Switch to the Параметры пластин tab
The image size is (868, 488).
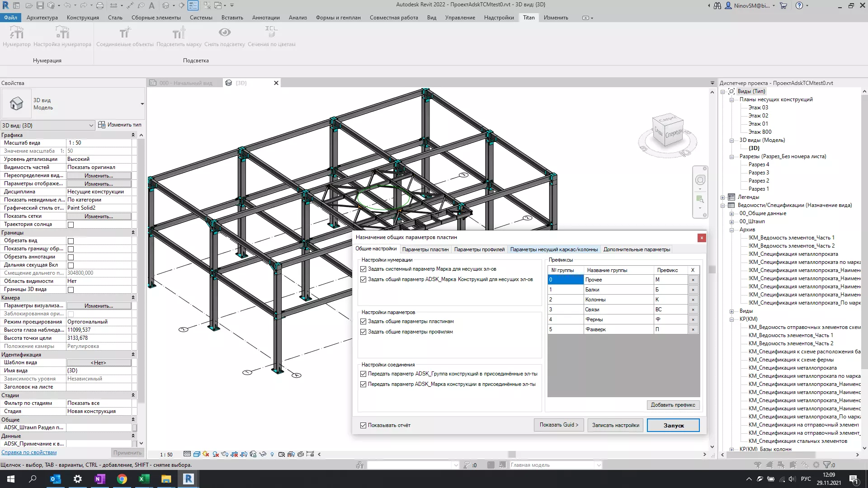425,249
